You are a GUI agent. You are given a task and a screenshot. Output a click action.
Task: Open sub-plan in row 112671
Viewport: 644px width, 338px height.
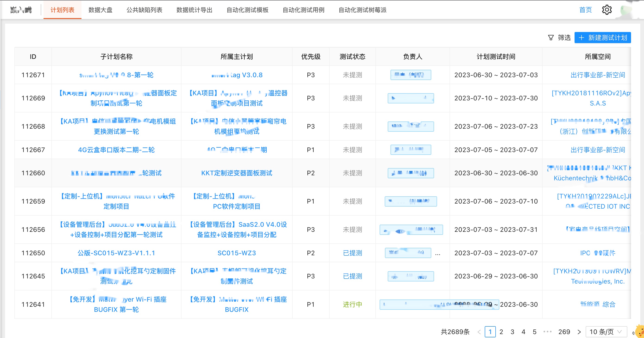click(116, 75)
